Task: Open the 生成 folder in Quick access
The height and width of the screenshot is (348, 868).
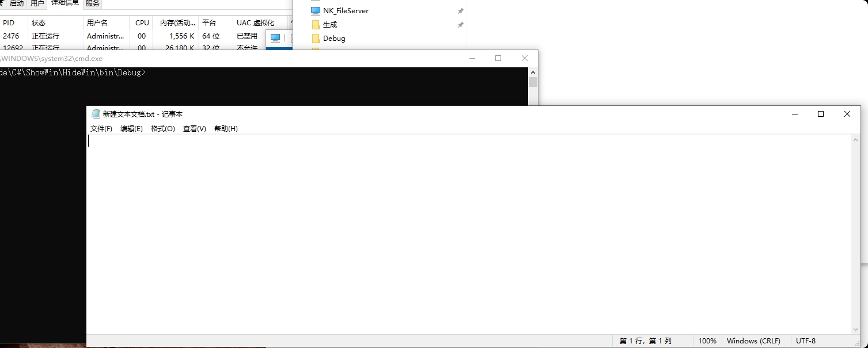Action: coord(329,24)
